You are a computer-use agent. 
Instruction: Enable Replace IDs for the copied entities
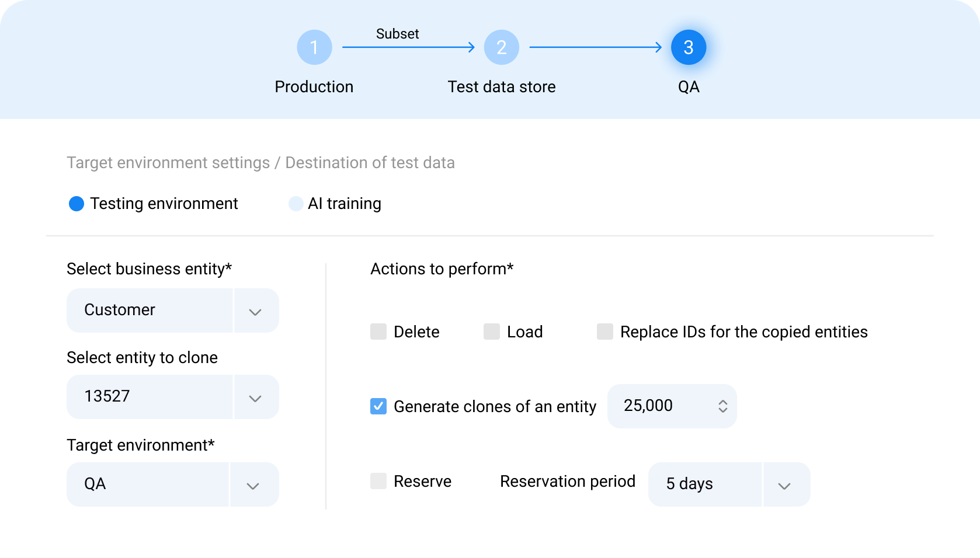click(x=604, y=332)
